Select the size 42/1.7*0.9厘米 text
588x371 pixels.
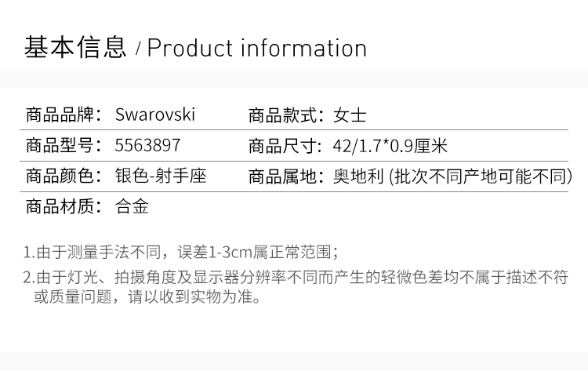click(390, 146)
